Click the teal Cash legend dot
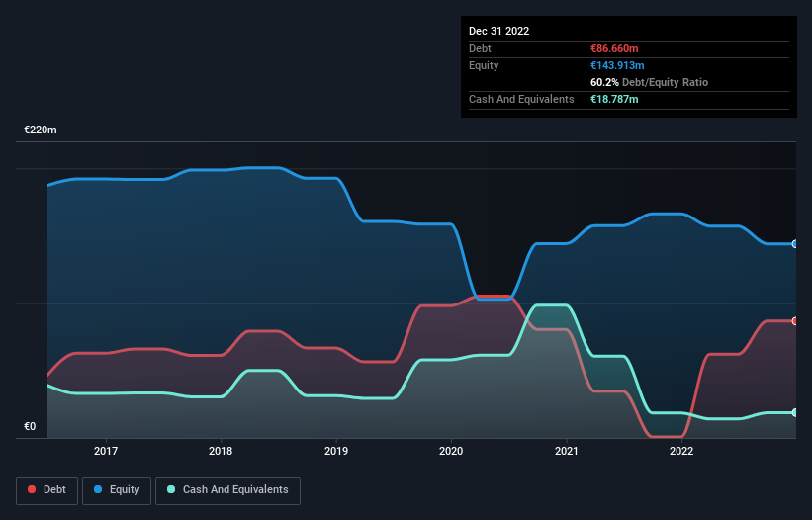Image resolution: width=812 pixels, height=520 pixels. click(x=171, y=489)
